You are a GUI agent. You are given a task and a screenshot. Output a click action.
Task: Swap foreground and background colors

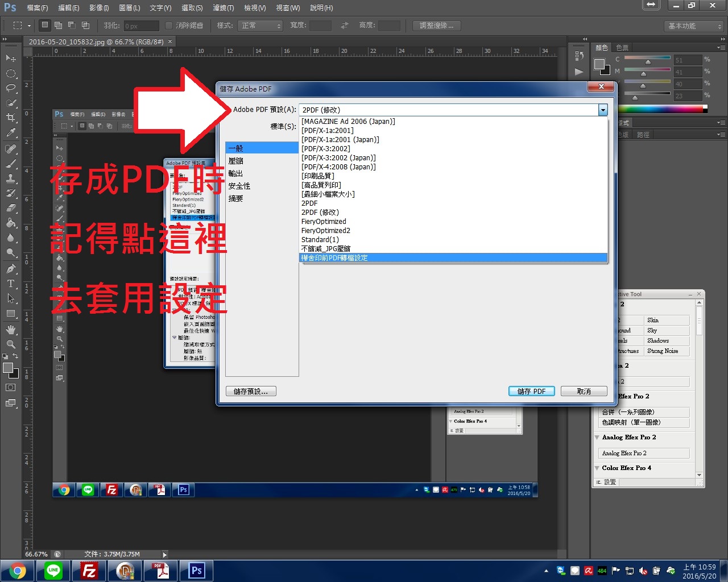15,356
